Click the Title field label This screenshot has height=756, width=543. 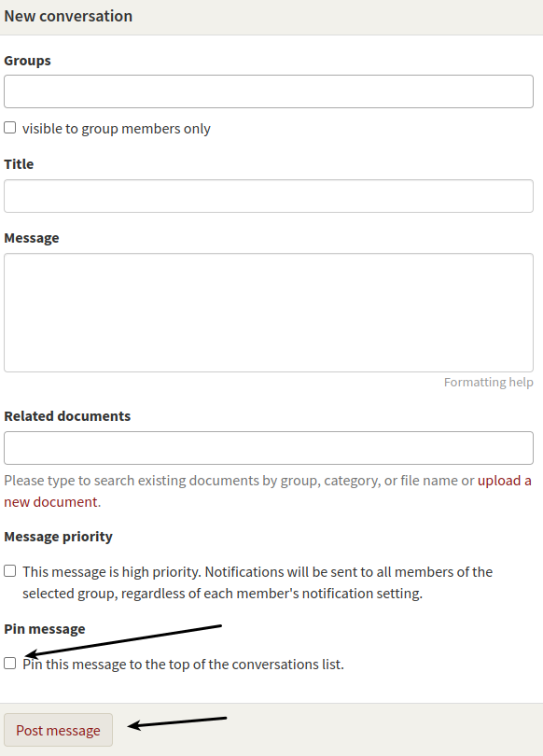[x=19, y=164]
